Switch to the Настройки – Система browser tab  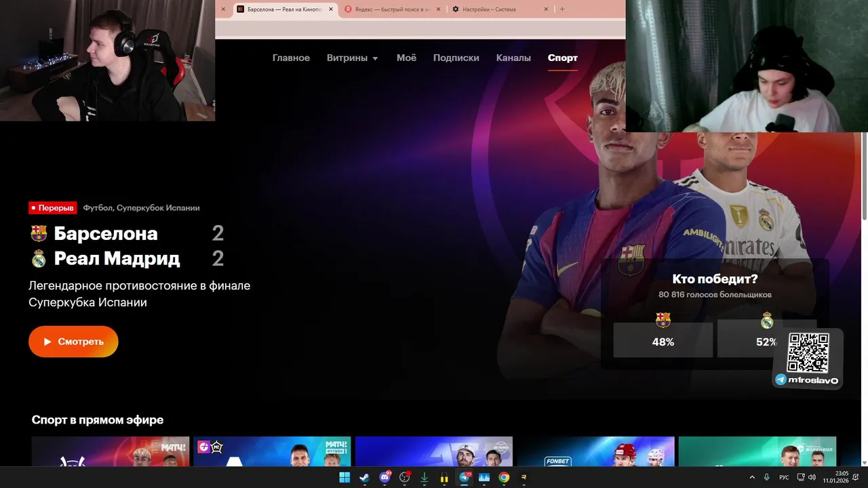[500, 9]
